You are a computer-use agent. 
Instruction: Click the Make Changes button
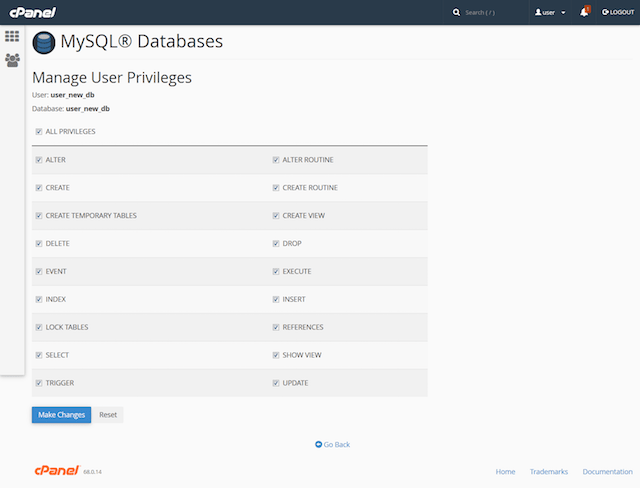tap(61, 414)
